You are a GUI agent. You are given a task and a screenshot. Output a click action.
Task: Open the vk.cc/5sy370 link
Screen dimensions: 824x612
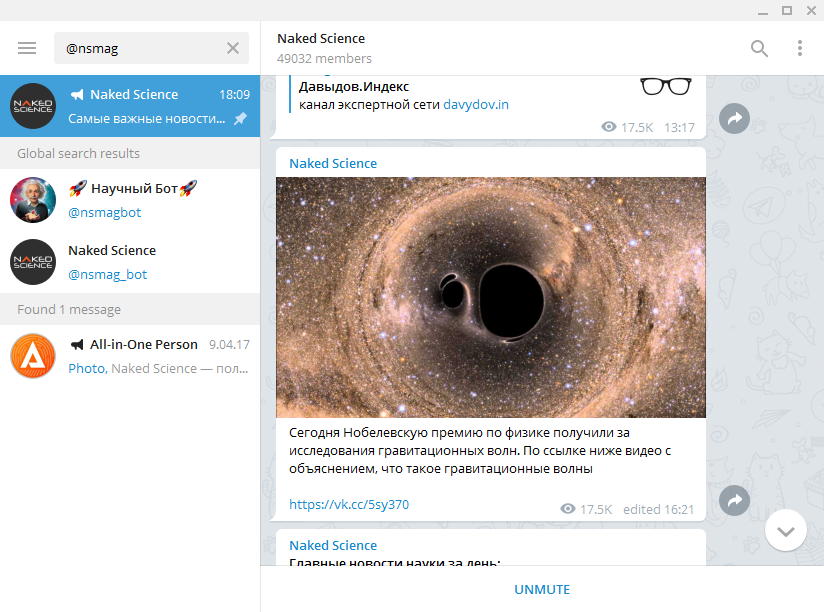point(349,504)
